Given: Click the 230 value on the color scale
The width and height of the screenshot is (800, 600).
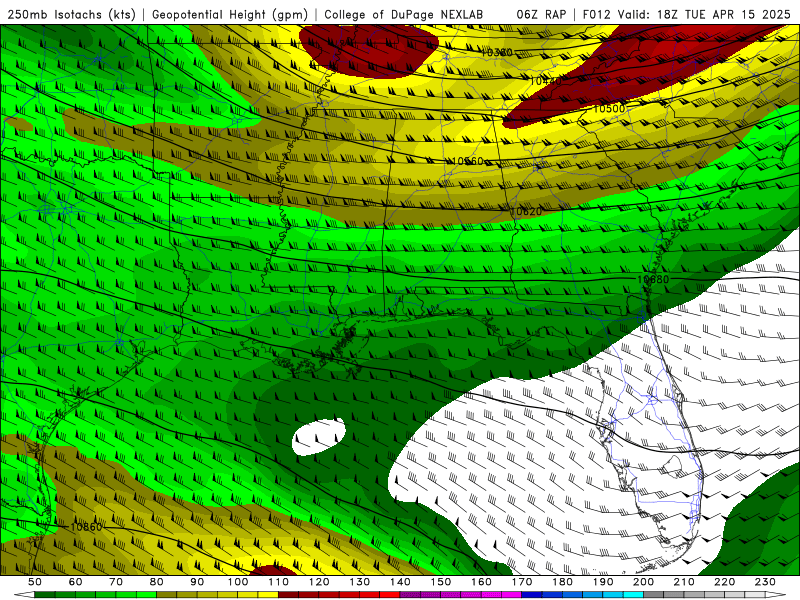Looking at the screenshot, I should pyautogui.click(x=765, y=582).
